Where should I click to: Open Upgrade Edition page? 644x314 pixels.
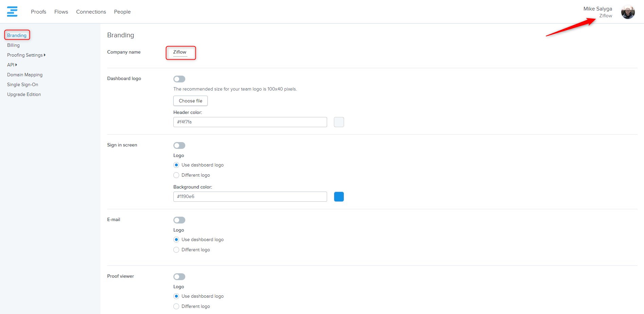24,94
